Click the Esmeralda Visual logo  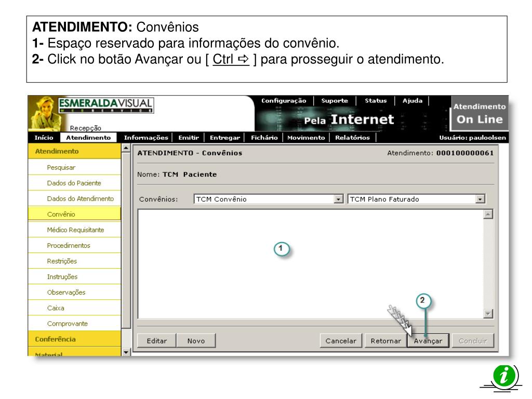pyautogui.click(x=106, y=105)
